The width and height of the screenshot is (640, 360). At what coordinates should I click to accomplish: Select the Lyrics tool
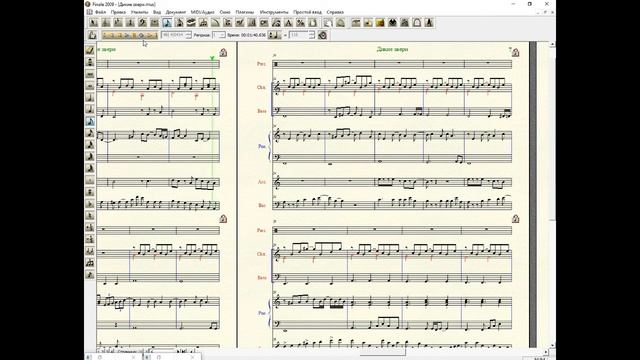coord(276,23)
